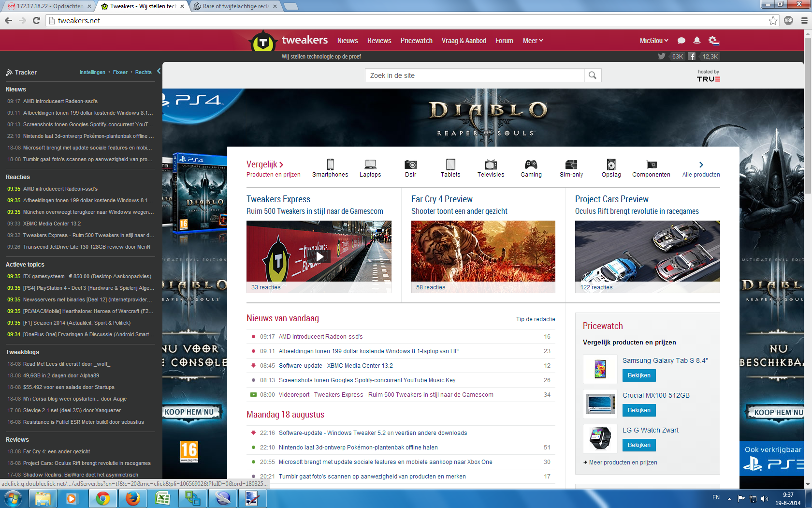Play the Tweakers Express video
Viewport: 812px width, 508px height.
coord(319,256)
